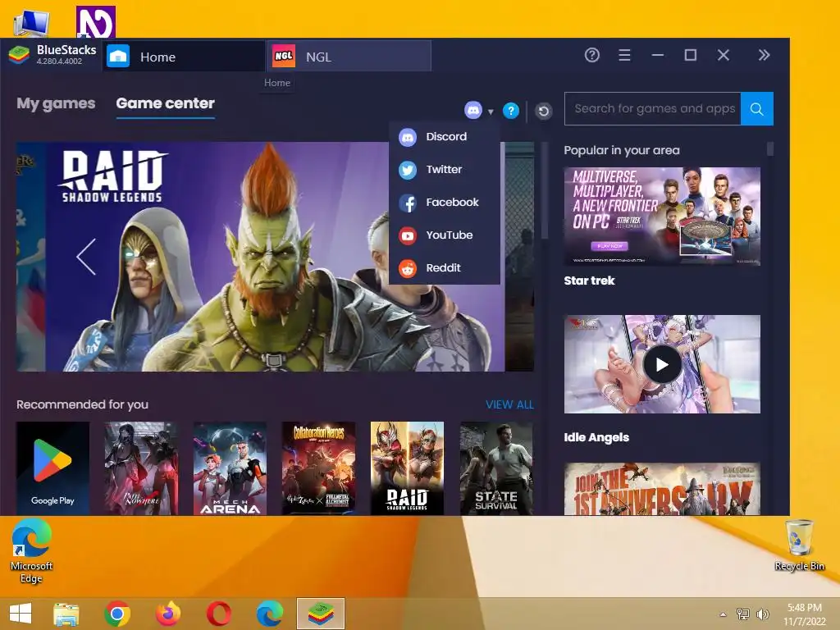Click the BlueStacks taskbar button

click(x=321, y=614)
